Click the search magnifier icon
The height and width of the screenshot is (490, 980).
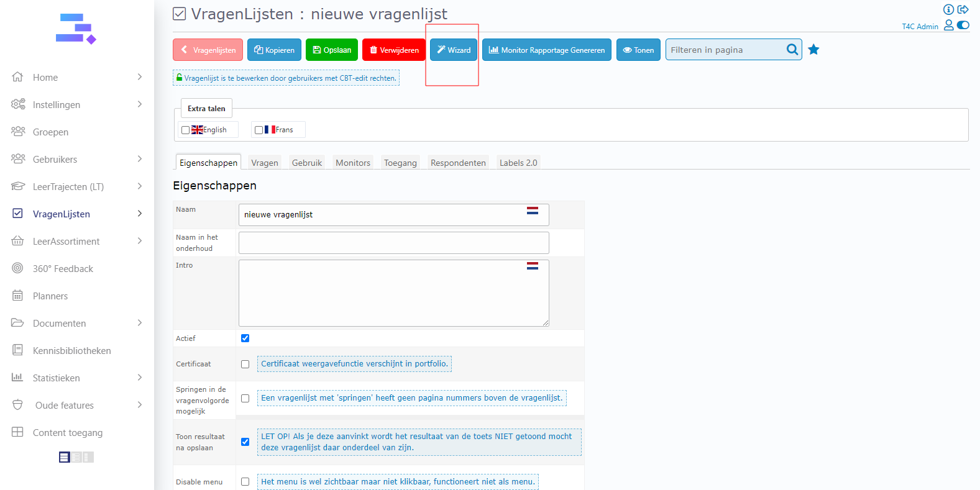(792, 50)
